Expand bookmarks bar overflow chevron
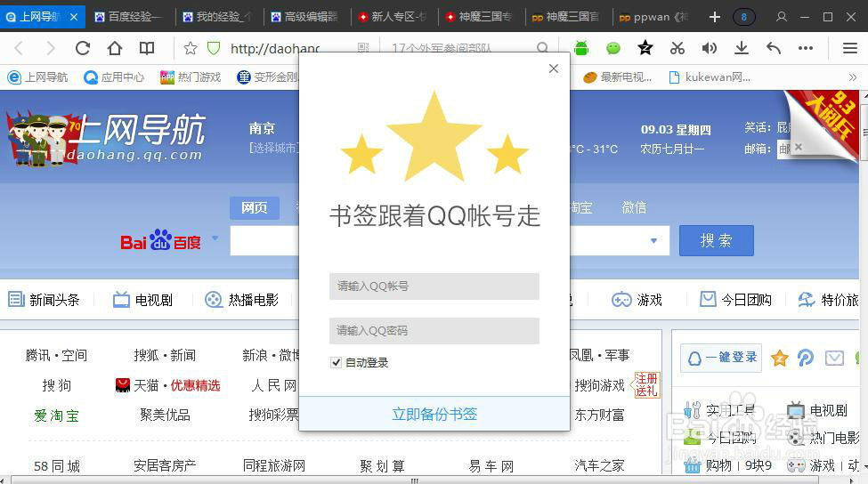Viewport: 868px width, 484px height. 853,77
